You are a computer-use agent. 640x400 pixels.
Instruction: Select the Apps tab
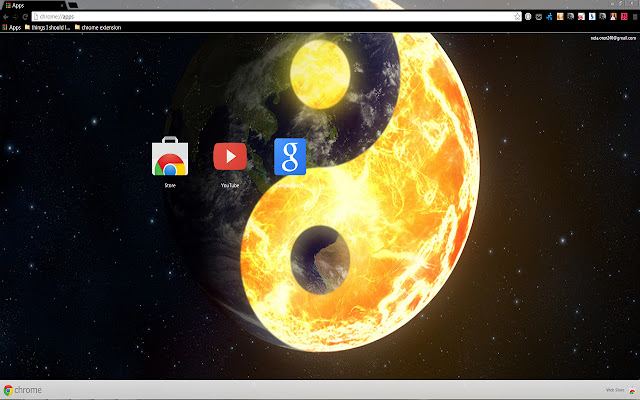33,5
